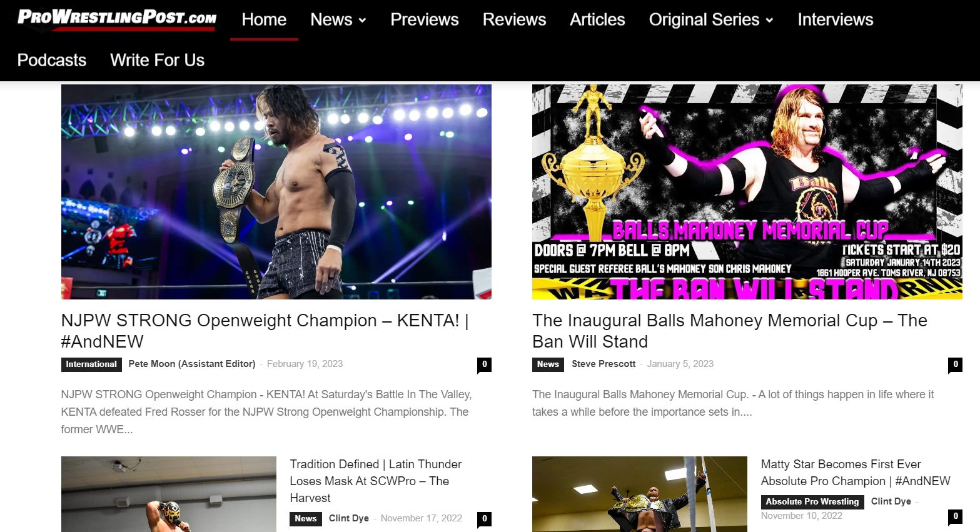Click the ProWrestlingPost.com logo

click(x=117, y=19)
